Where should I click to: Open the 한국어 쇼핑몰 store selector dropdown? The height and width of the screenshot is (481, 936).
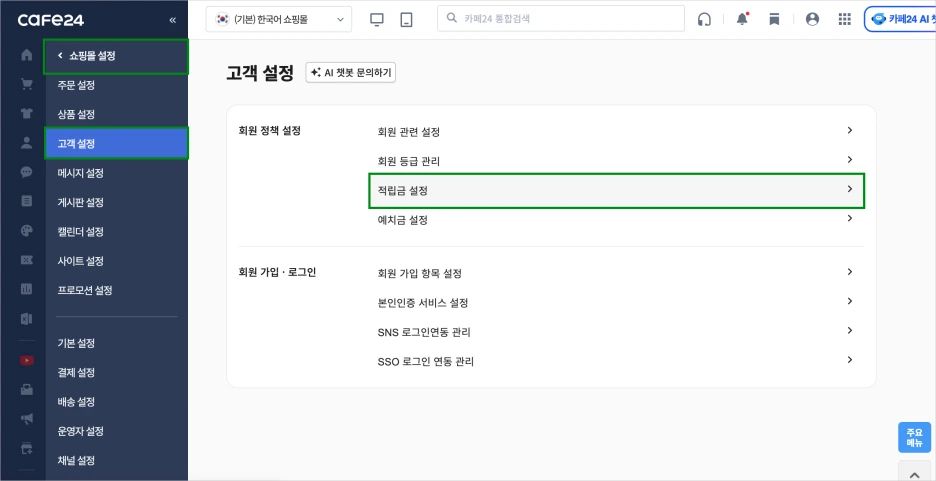click(x=279, y=19)
